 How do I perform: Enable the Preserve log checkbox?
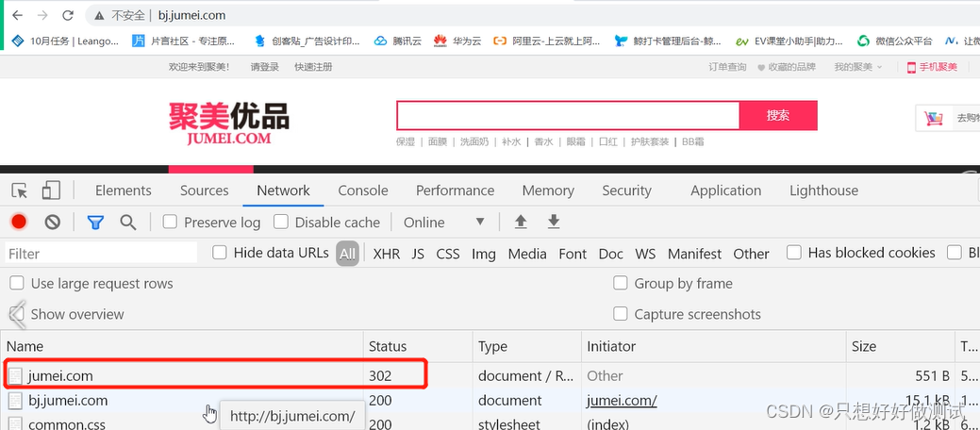[x=170, y=222]
